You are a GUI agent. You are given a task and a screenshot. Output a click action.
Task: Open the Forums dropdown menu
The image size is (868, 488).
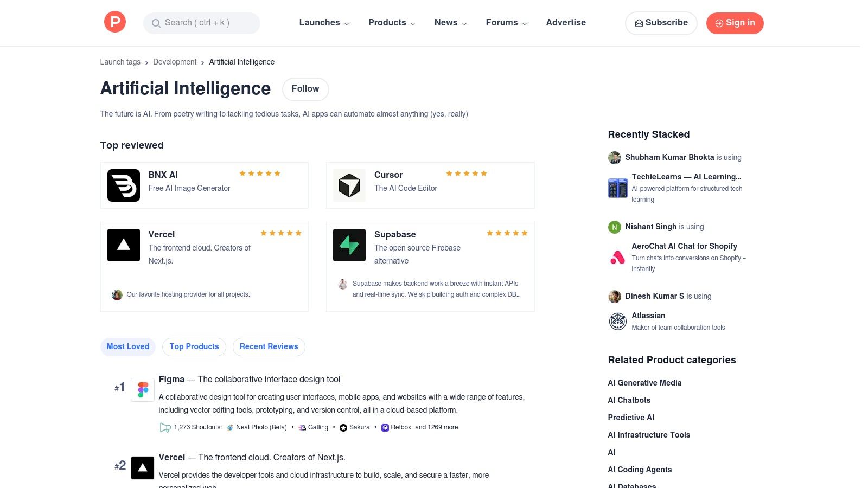[x=506, y=23]
